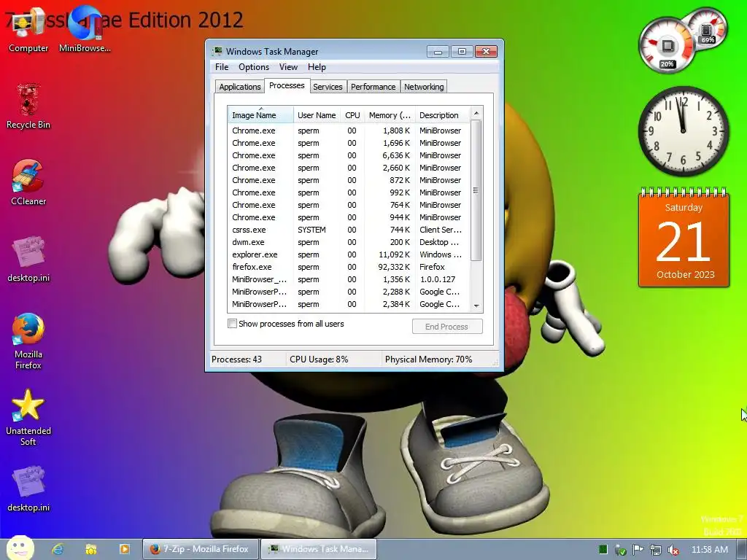Open the Recycle Bin icon
This screenshot has width=747, height=560.
coord(28,106)
